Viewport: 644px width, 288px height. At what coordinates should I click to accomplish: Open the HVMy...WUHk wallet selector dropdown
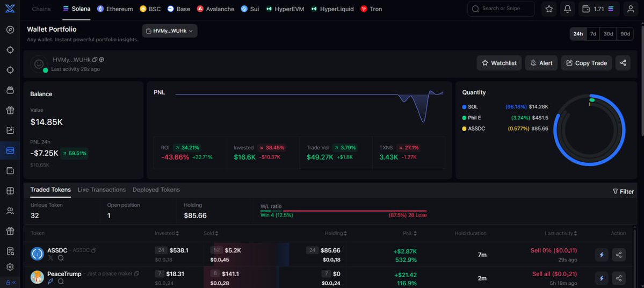pos(170,31)
